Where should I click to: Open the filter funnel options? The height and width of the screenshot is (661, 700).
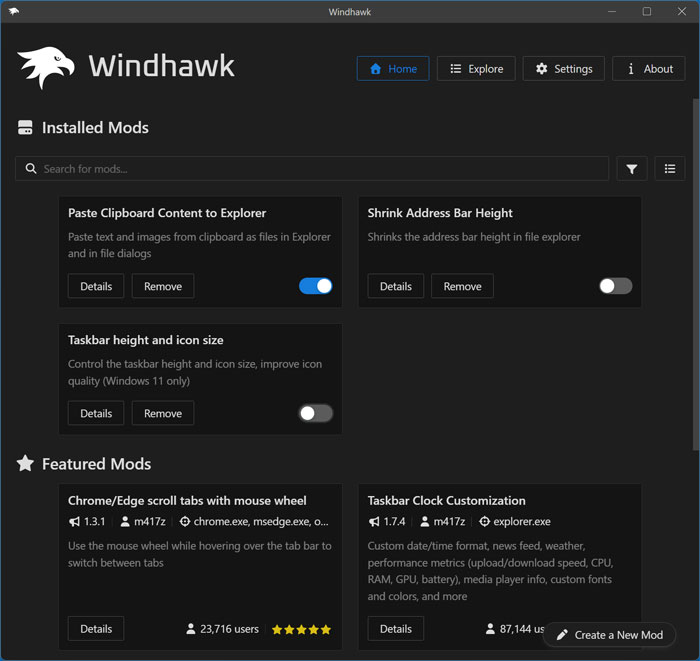click(632, 169)
